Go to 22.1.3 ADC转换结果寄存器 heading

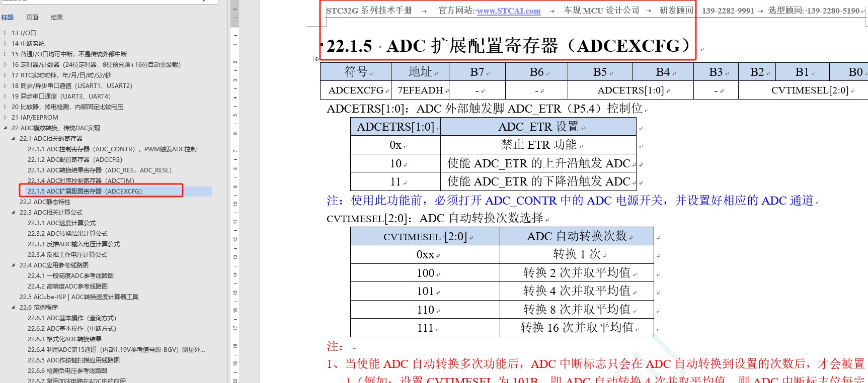point(100,170)
